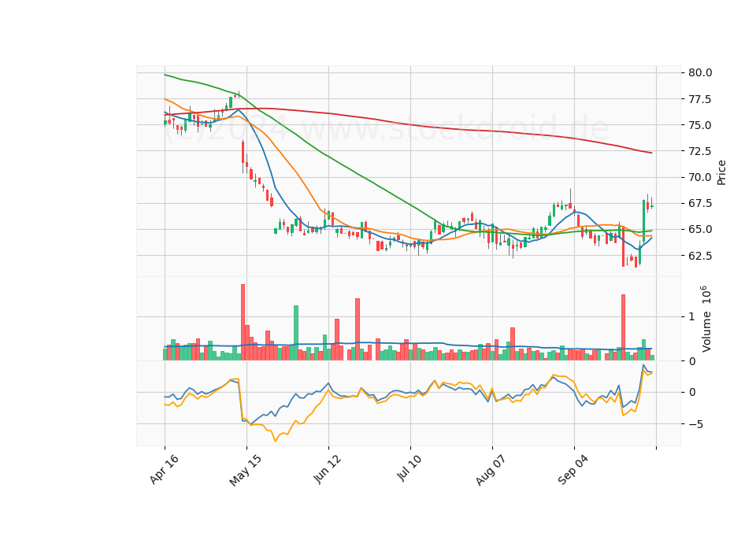Click the Sep 04 date label
756x543 pixels.
coord(573,470)
